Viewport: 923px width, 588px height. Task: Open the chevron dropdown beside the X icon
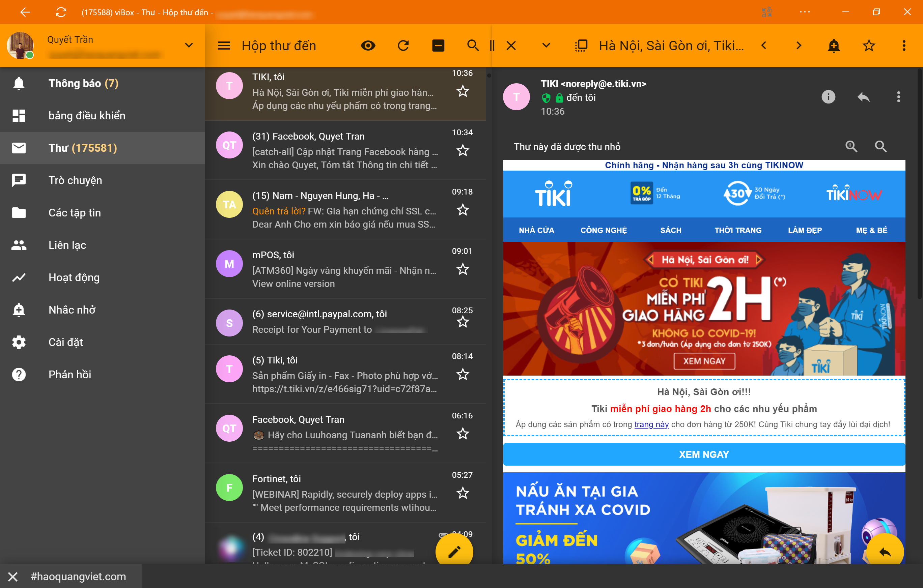[x=546, y=46]
